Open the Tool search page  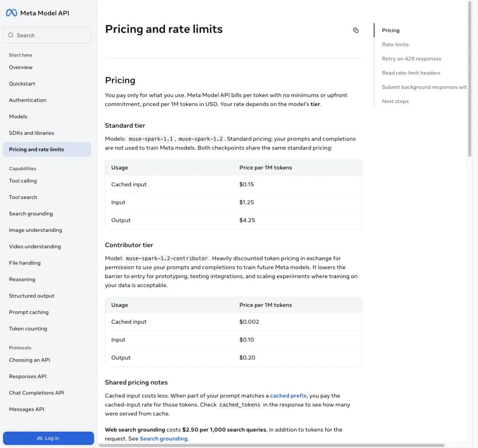[23, 197]
